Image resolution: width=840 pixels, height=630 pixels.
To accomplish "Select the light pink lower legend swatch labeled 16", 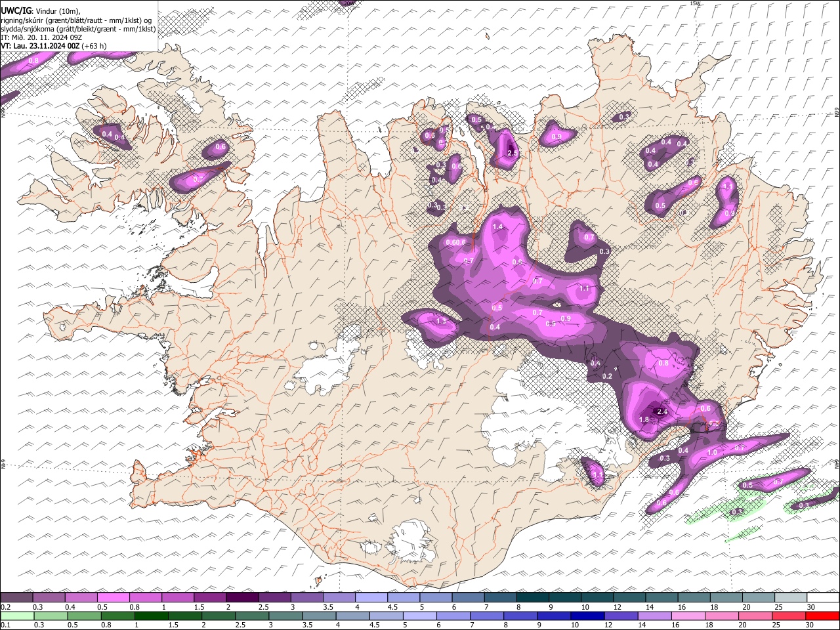I will click(688, 616).
